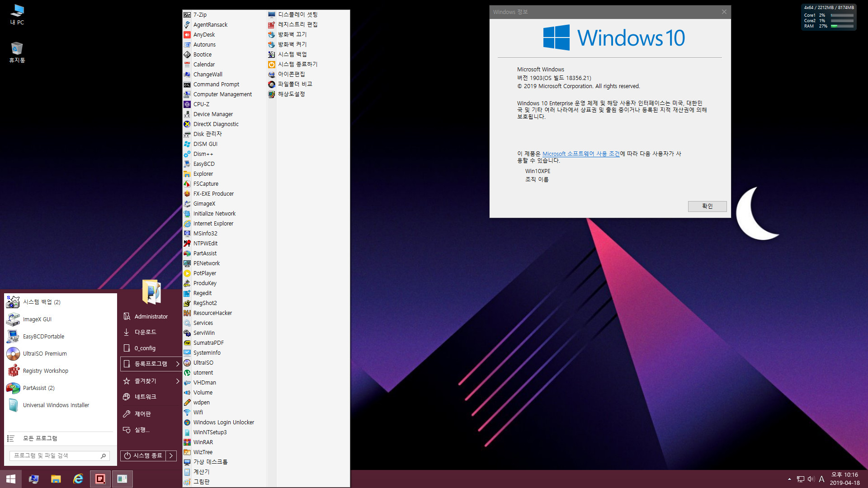Select 다운로드 in the start menu
The width and height of the screenshot is (868, 488).
click(145, 332)
